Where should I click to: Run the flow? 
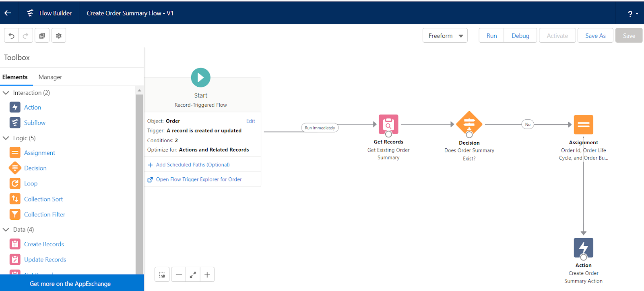click(x=491, y=36)
